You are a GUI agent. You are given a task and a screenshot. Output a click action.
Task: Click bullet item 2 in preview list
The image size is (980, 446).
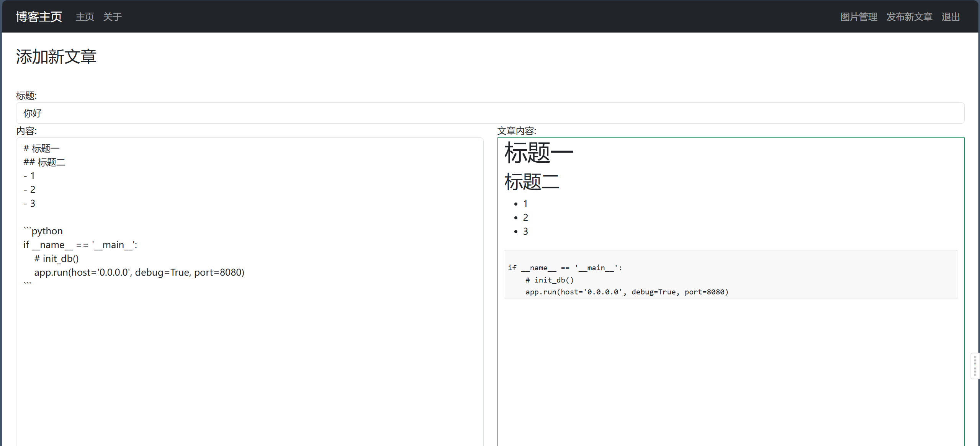pos(525,217)
